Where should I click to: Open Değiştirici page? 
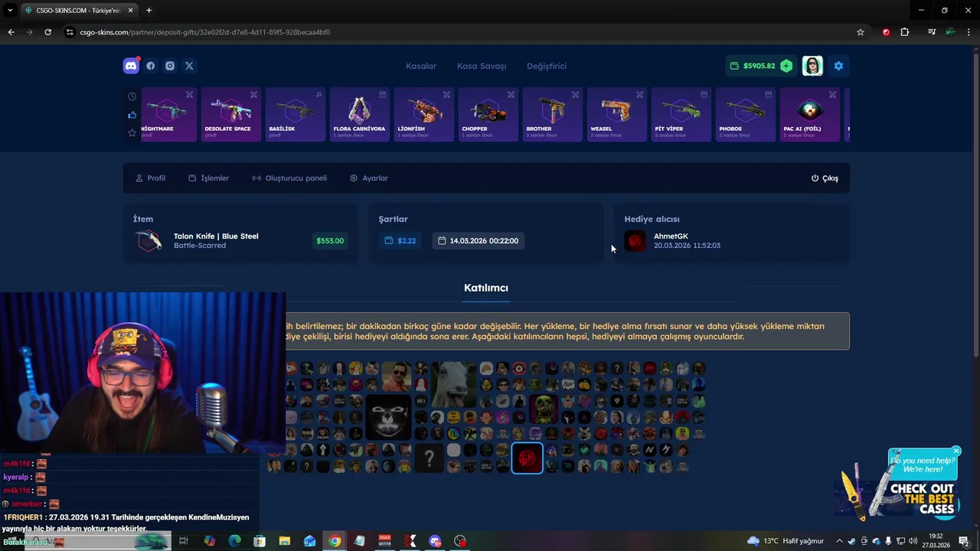tap(547, 66)
